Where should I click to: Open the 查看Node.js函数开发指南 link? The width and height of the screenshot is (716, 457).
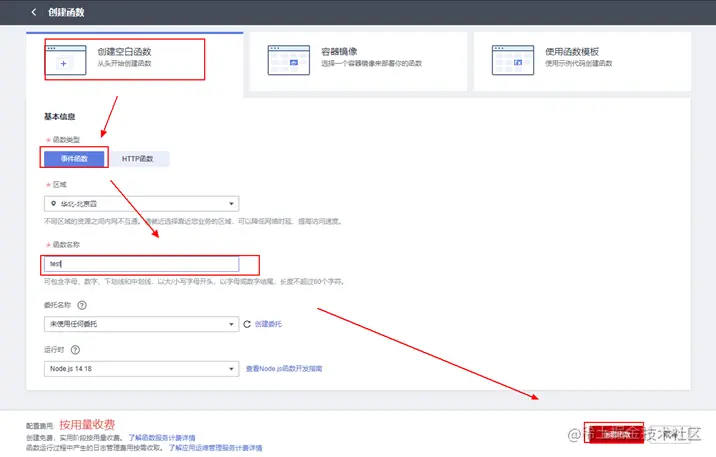coord(284,369)
